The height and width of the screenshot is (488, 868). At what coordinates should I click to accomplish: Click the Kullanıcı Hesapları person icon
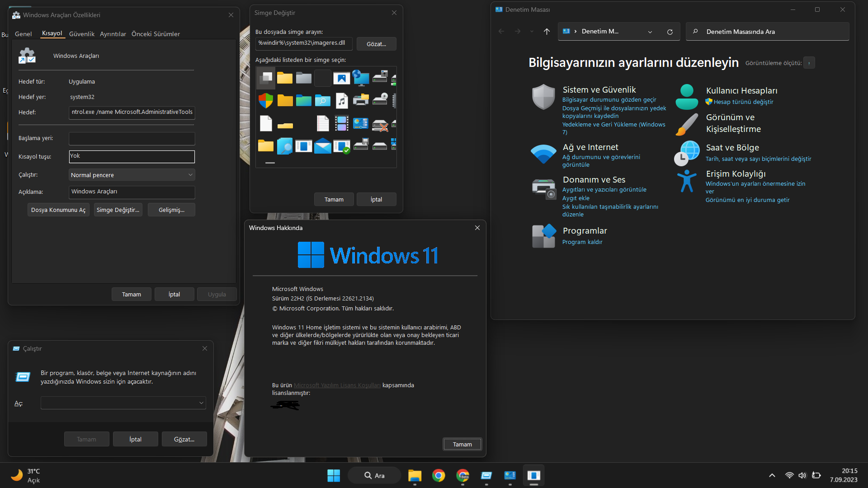(687, 97)
